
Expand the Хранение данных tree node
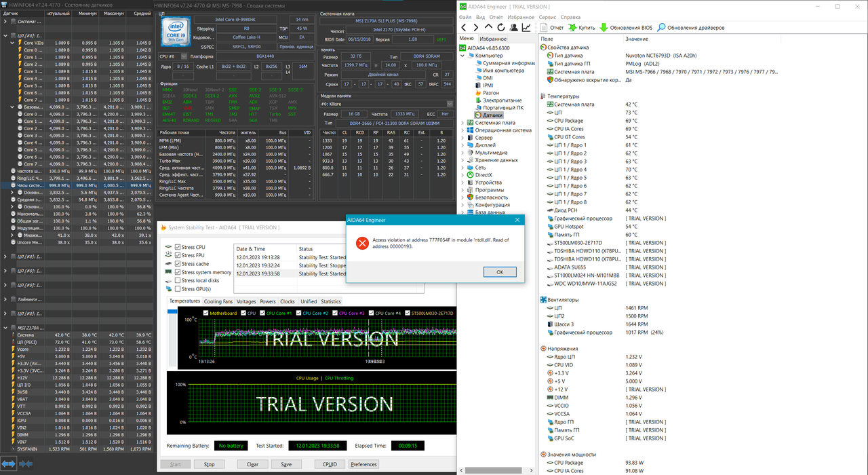click(462, 160)
